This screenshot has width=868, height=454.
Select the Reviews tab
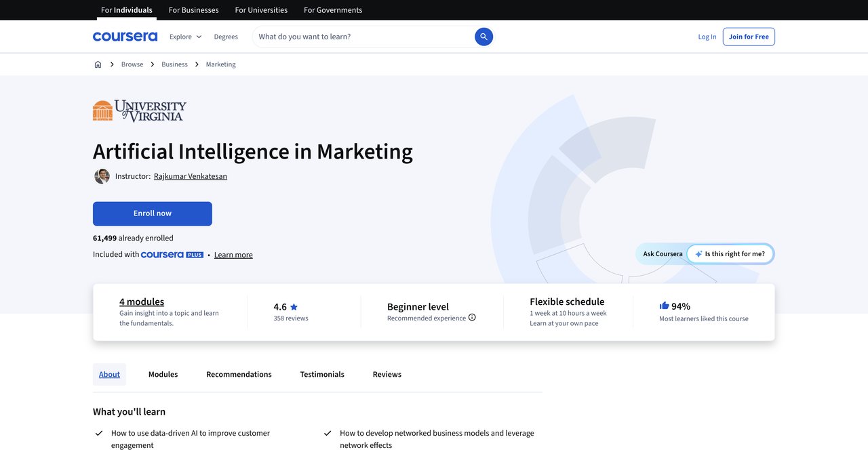tap(387, 375)
